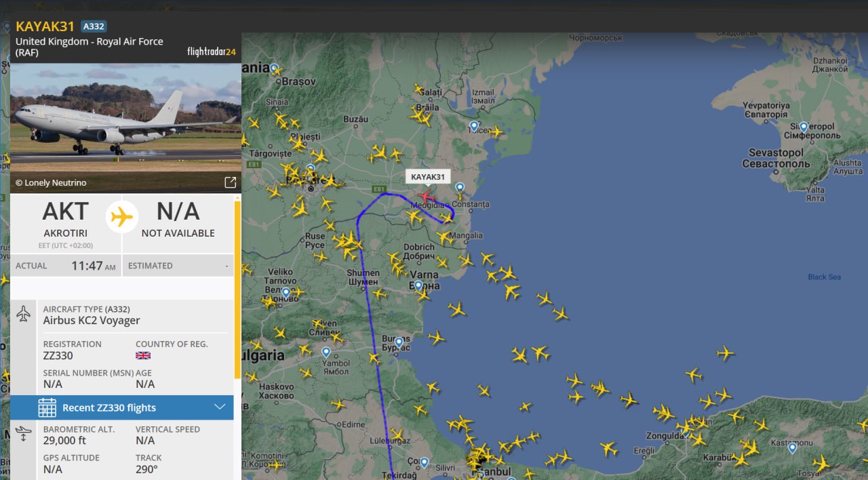Open the Simferopol airport marker

click(x=804, y=127)
